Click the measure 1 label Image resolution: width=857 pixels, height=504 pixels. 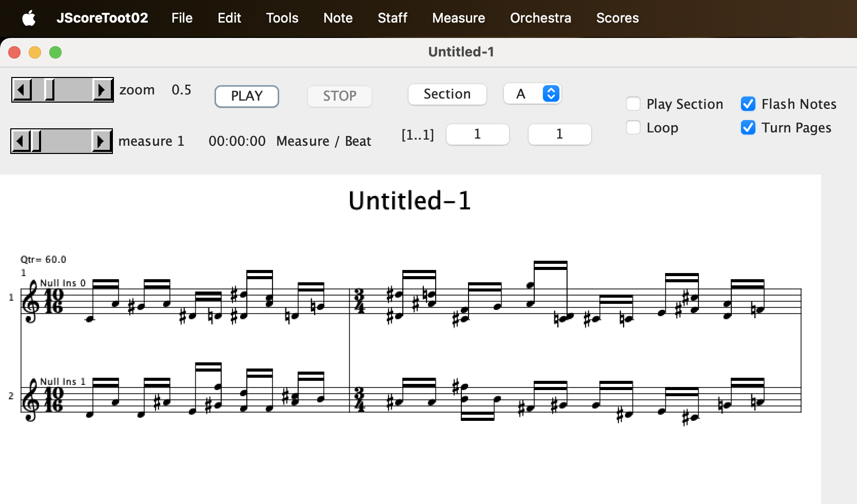click(x=151, y=141)
